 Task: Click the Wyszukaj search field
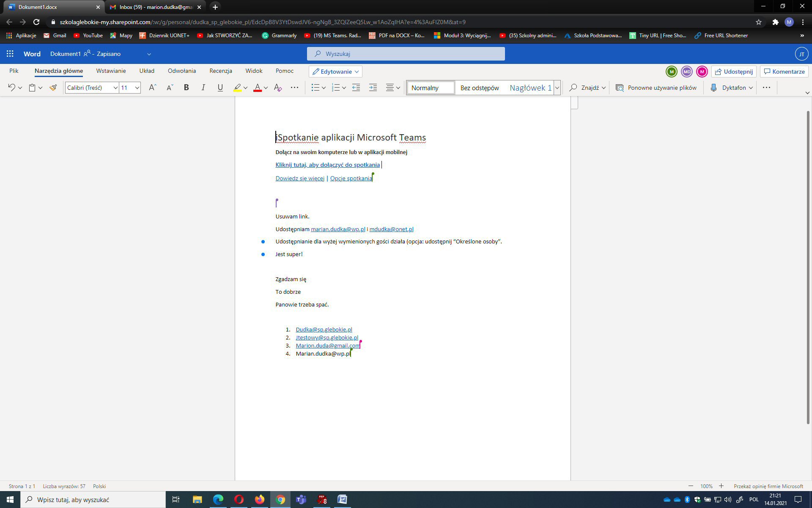406,54
